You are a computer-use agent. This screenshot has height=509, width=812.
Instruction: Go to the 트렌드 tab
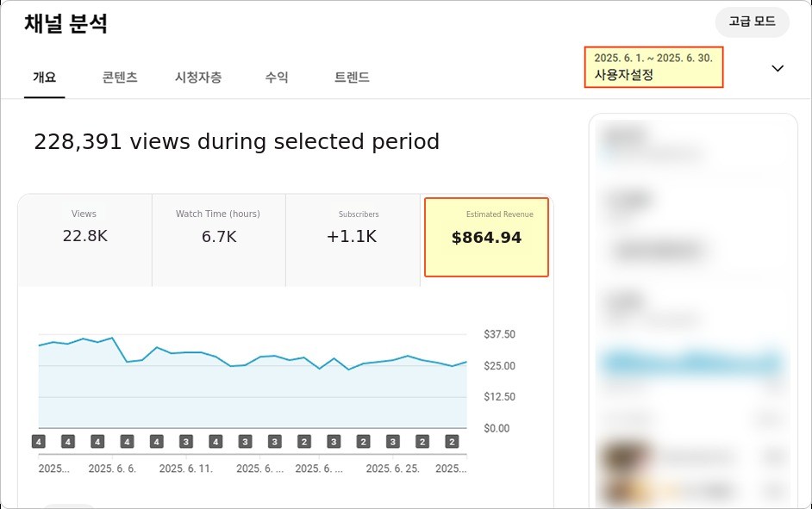(x=352, y=77)
